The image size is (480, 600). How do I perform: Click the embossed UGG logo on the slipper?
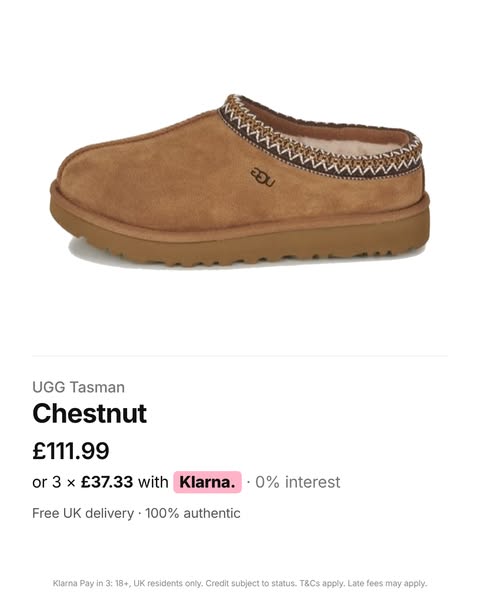263,177
